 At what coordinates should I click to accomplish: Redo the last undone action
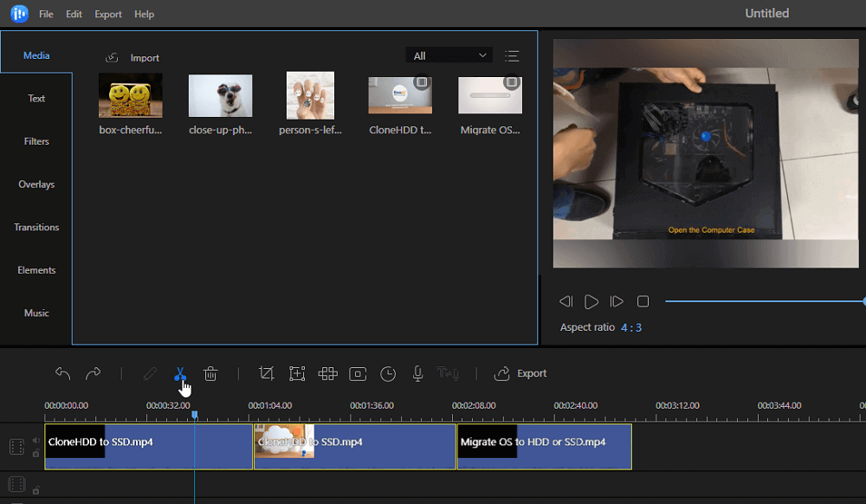click(x=93, y=373)
